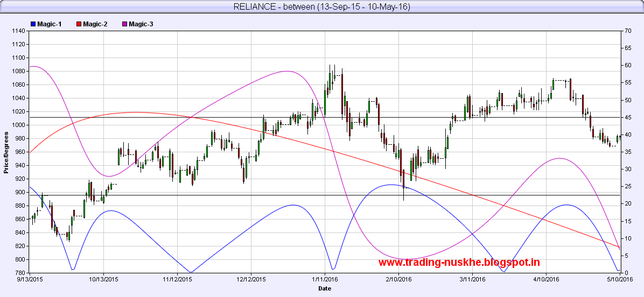Click the 820 price axis value
The image size is (644, 297).
[21, 246]
